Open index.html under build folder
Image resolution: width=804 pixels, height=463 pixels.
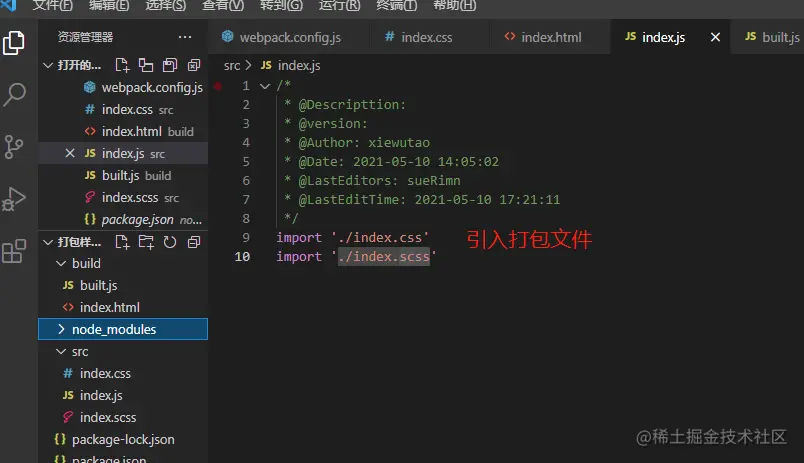123,307
